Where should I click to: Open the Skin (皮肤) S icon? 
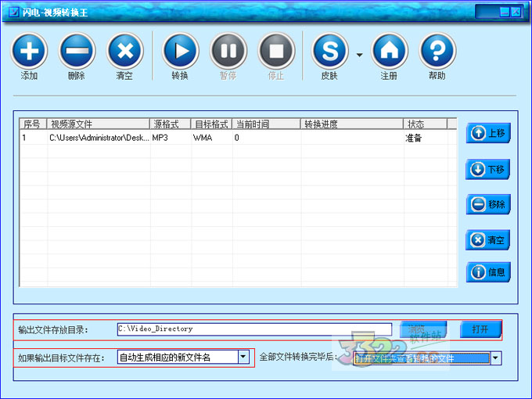(x=329, y=52)
